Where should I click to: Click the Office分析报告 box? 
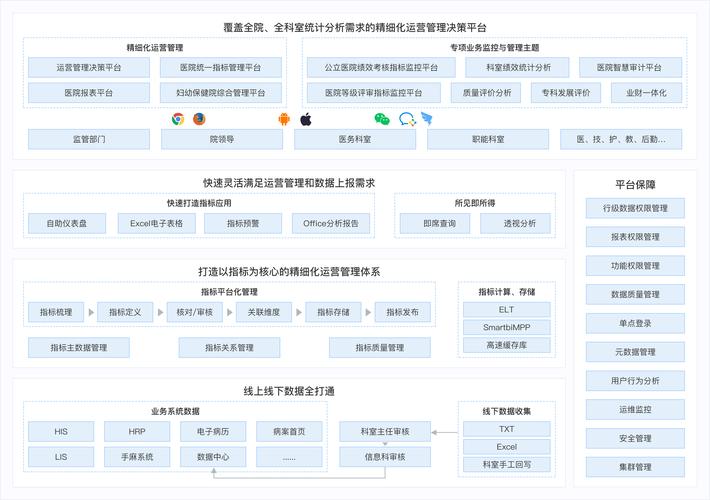(331, 223)
